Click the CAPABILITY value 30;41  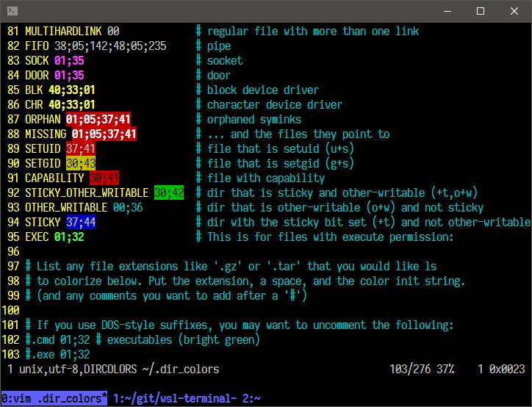click(104, 178)
